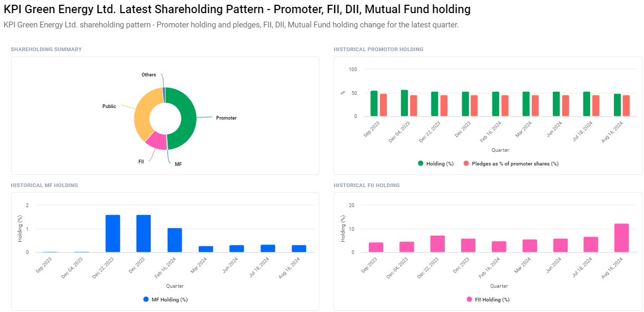Screen dimensions: 644x312
Task: Select green Sep 2023 promoter holding bar
Action: [x=374, y=103]
